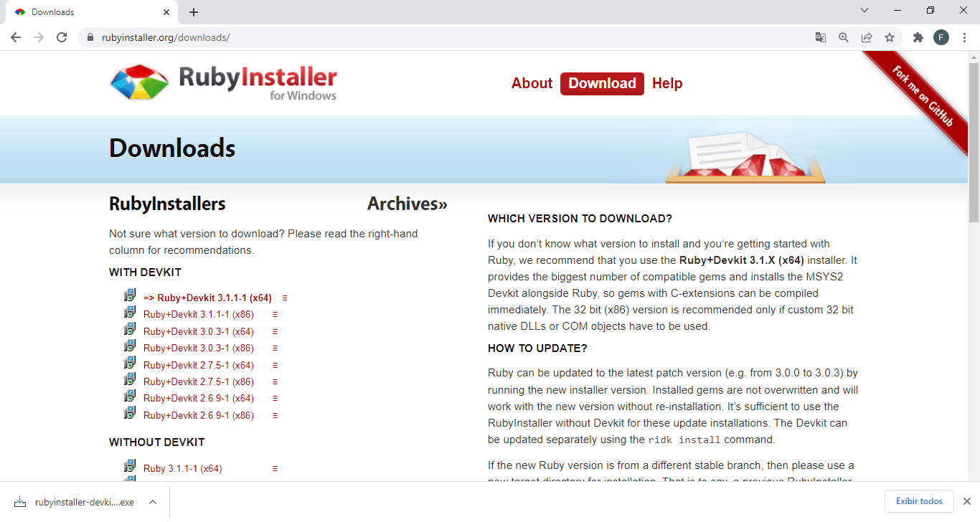Screen dimensions: 980x522
Task: Click the RubyInstaller for Windows logo
Action: [x=223, y=83]
